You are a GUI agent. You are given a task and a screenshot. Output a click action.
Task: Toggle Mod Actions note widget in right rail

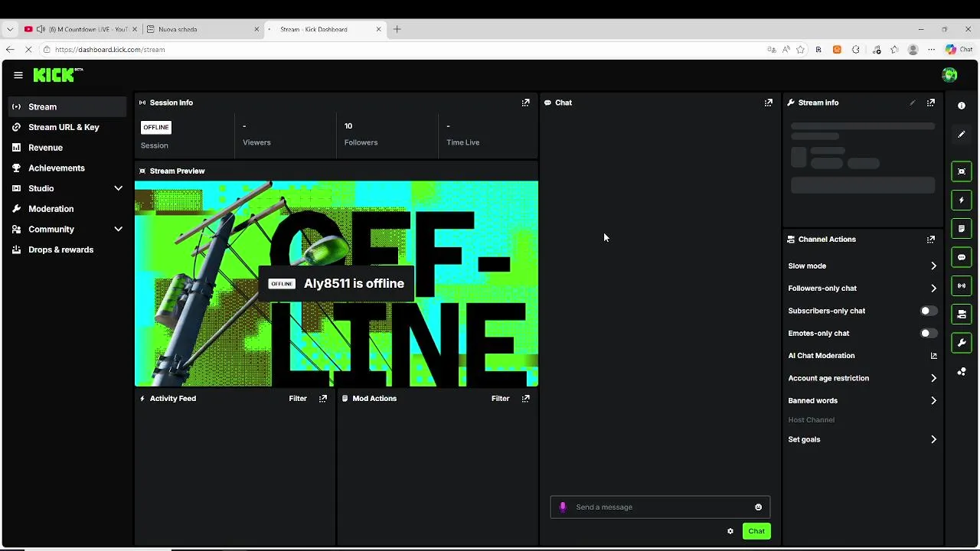962,229
